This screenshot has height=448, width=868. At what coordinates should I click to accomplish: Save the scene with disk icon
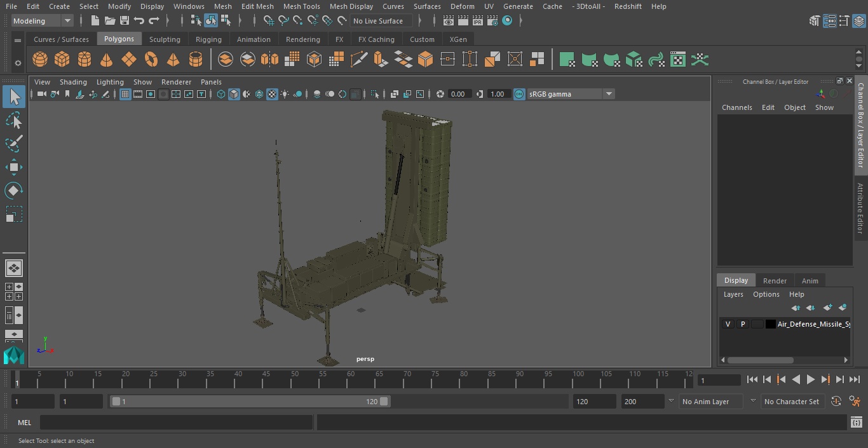(x=125, y=21)
